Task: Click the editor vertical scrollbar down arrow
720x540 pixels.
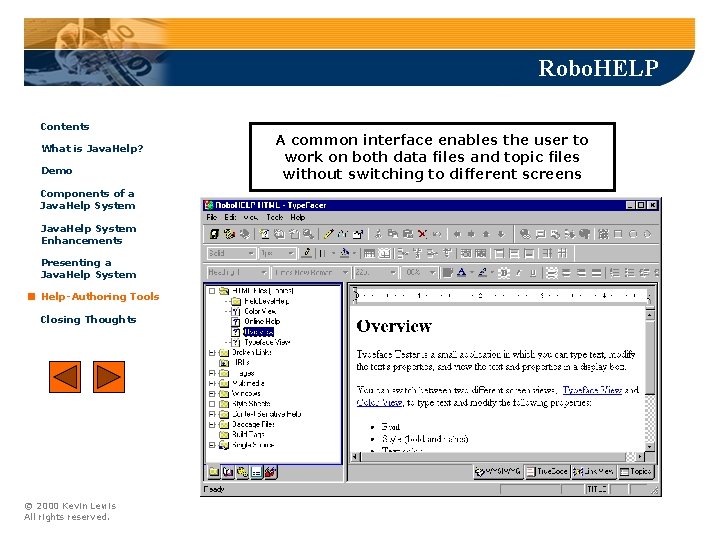Action: click(x=650, y=446)
